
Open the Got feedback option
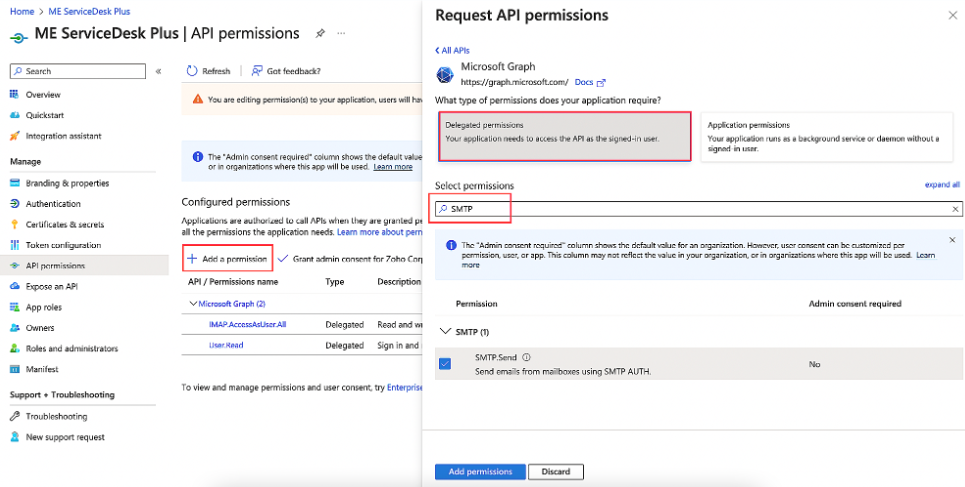pyautogui.click(x=286, y=71)
